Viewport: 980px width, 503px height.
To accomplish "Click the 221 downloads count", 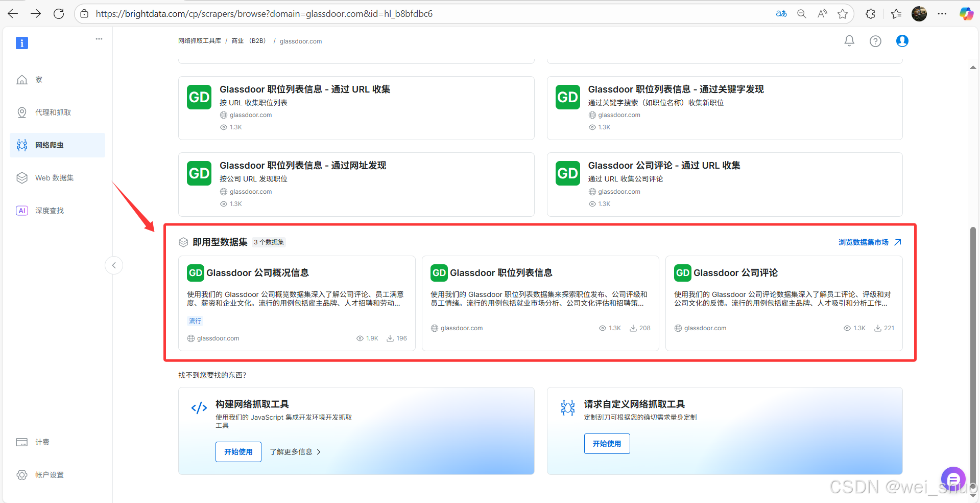I will pyautogui.click(x=885, y=328).
